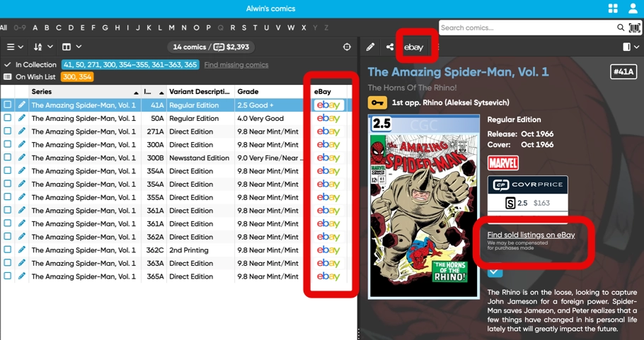Tick checkbox for issue 271A
The image size is (644, 340).
click(7, 131)
